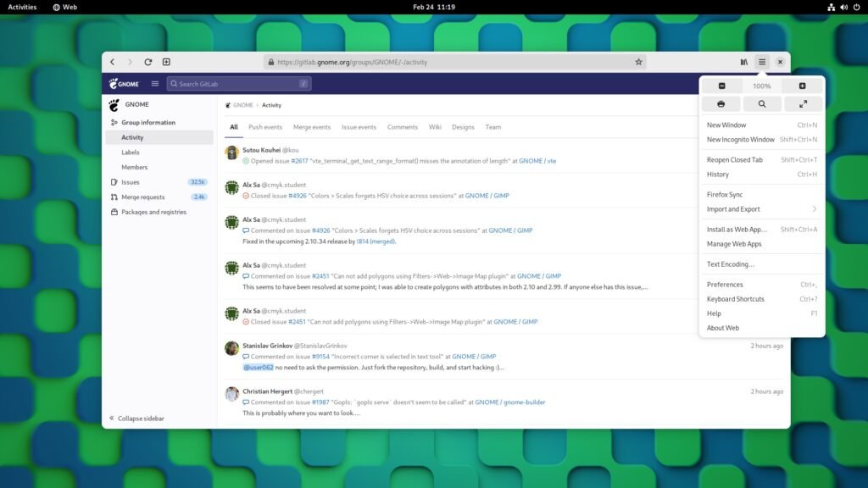Open the power icon in system tray
Screen dimensions: 868x488
point(856,7)
